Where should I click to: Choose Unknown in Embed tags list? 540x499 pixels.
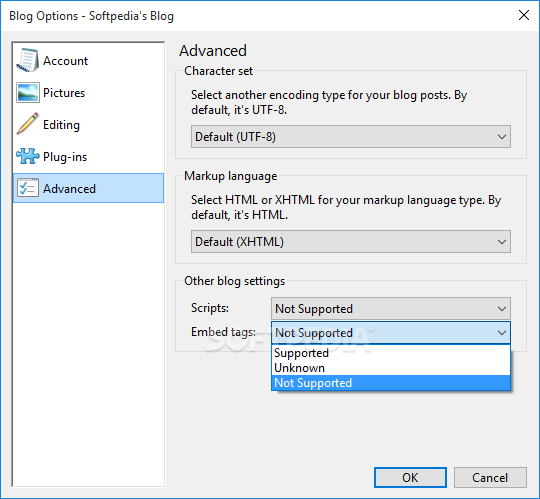[391, 368]
